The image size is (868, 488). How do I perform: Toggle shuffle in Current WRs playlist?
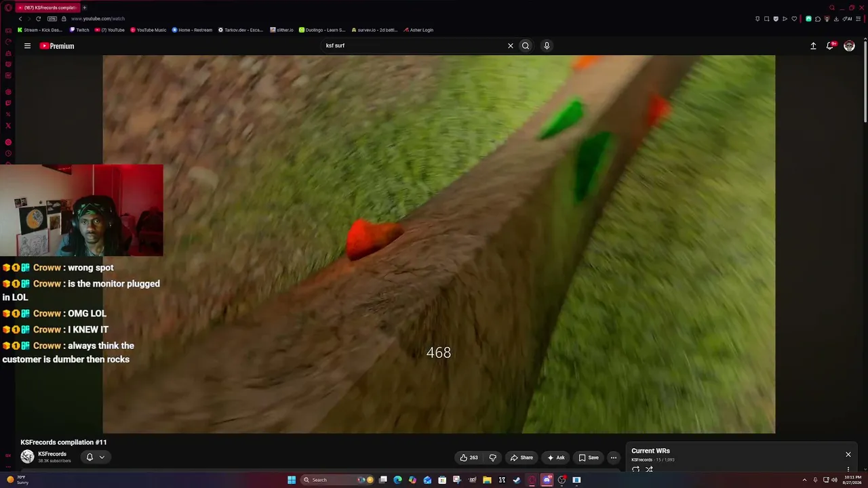(x=649, y=469)
